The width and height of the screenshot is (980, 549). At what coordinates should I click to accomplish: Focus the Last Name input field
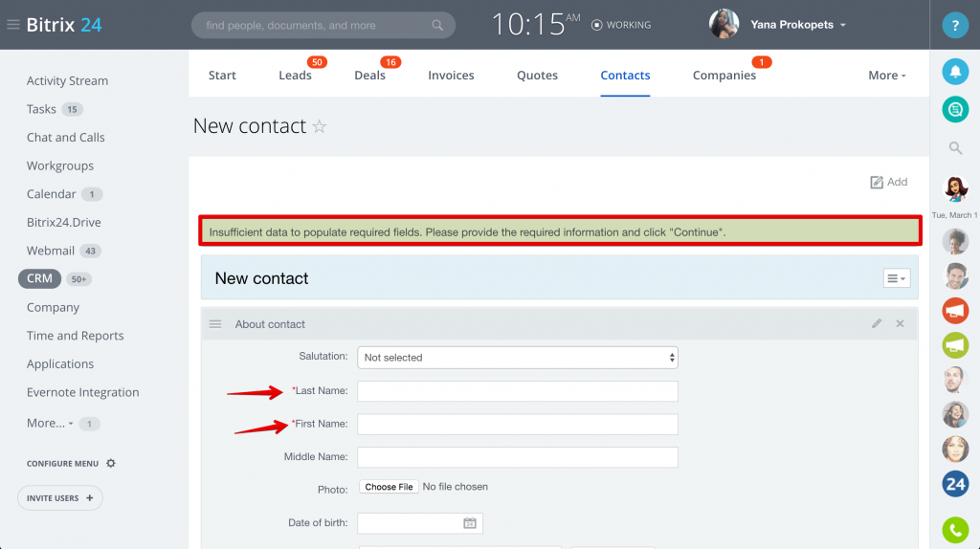coord(518,391)
